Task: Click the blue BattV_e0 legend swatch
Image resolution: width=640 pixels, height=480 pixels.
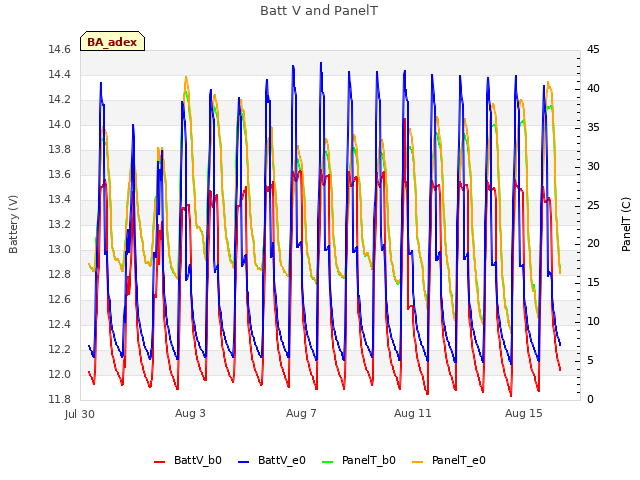Action: 243,462
